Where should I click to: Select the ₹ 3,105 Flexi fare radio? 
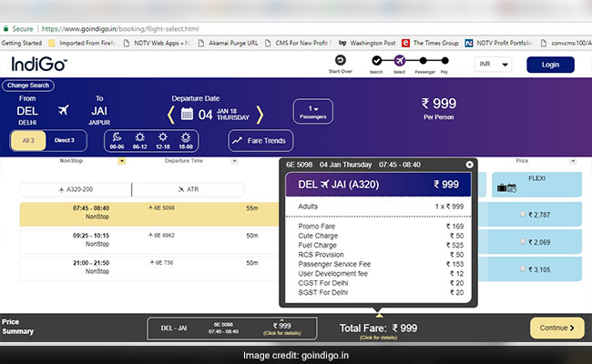(x=523, y=269)
